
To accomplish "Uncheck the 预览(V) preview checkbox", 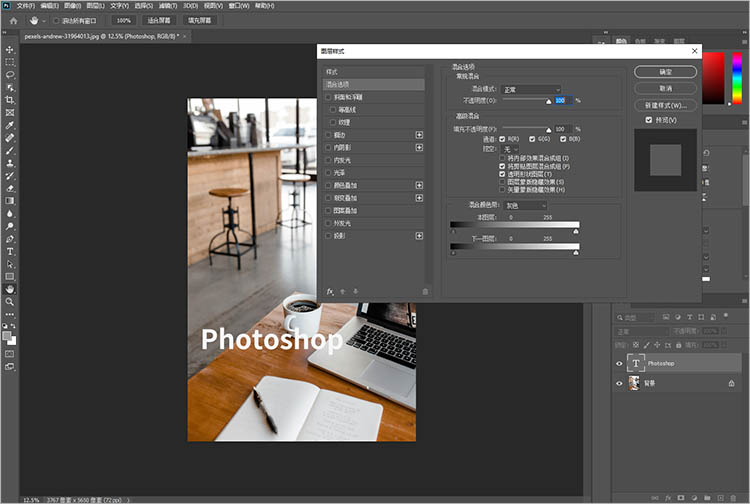I will [650, 120].
